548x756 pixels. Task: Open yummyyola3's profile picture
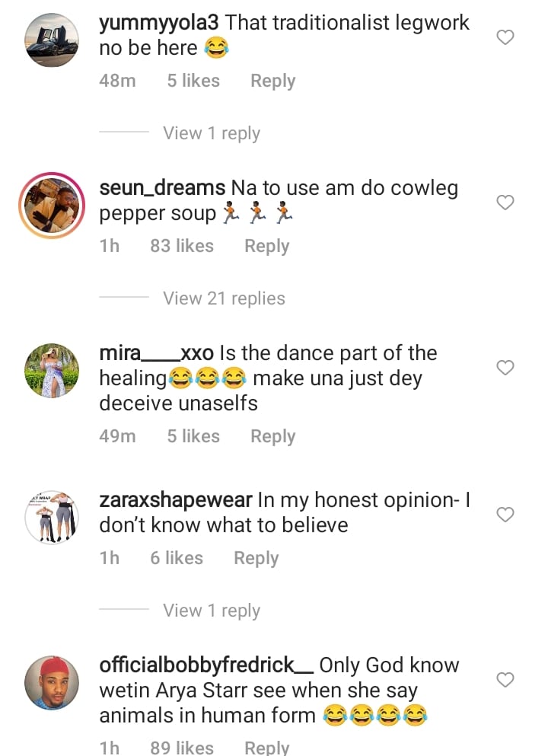(52, 41)
